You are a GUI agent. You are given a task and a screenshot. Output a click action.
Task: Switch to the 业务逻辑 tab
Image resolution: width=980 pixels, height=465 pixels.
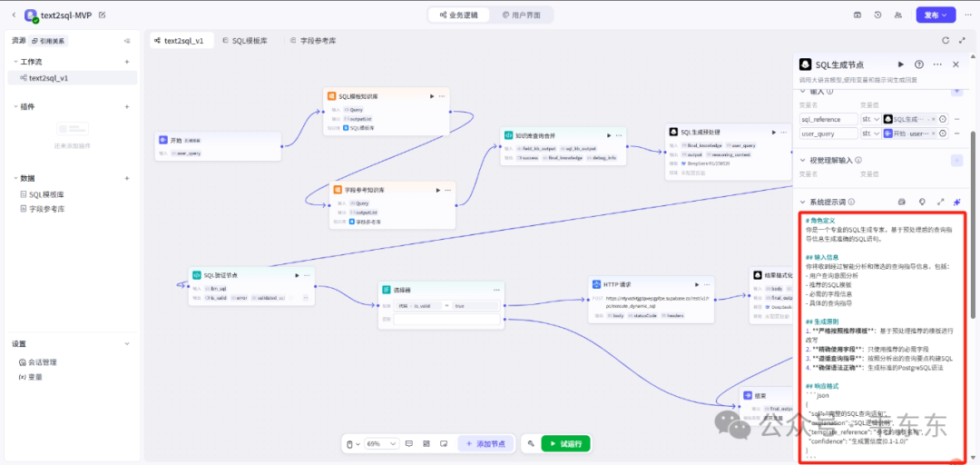tap(459, 15)
